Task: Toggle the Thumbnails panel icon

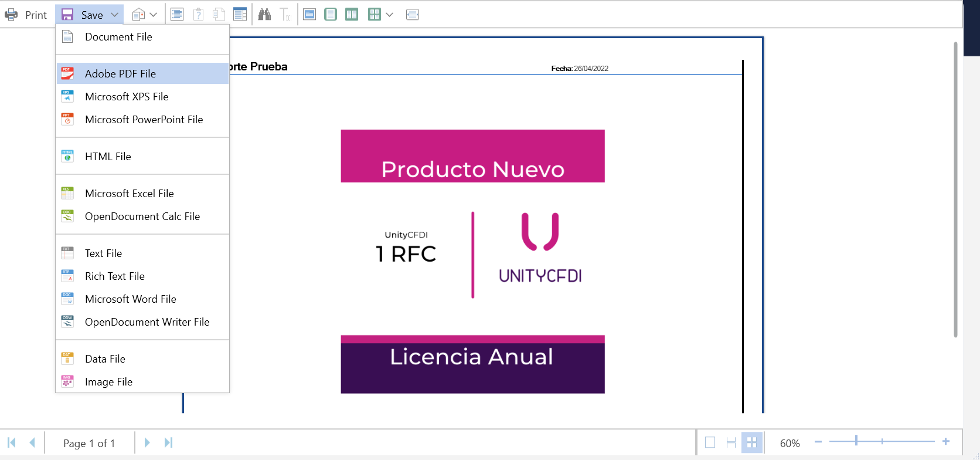Action: coord(240,15)
